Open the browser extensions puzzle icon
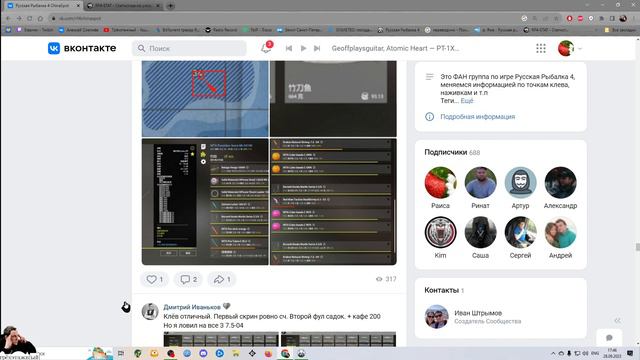The image size is (640, 360). [602, 18]
